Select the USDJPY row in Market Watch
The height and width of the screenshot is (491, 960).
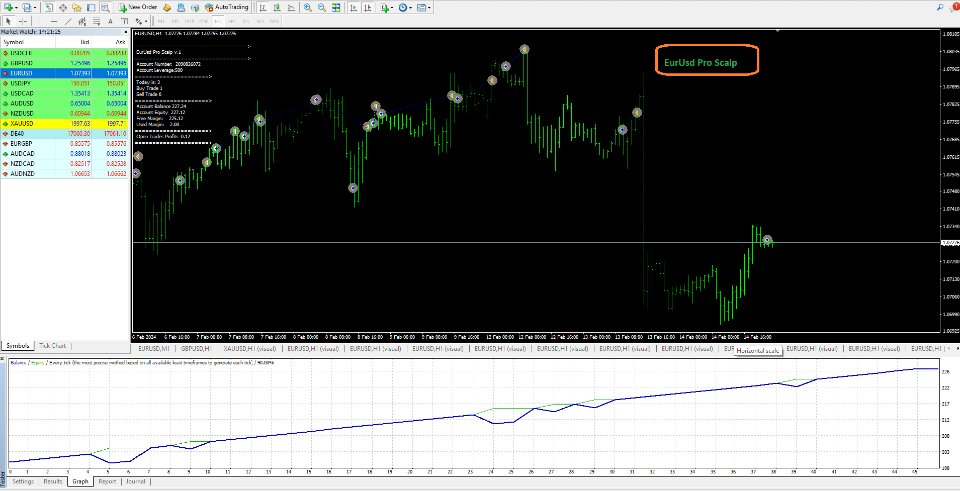(x=64, y=83)
